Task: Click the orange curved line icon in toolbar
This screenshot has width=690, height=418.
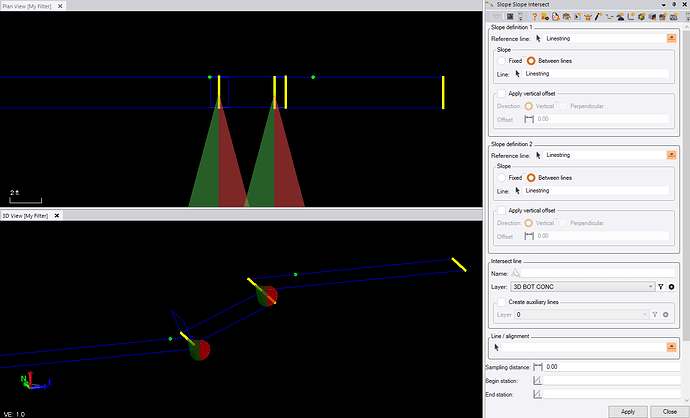Action: [609, 17]
